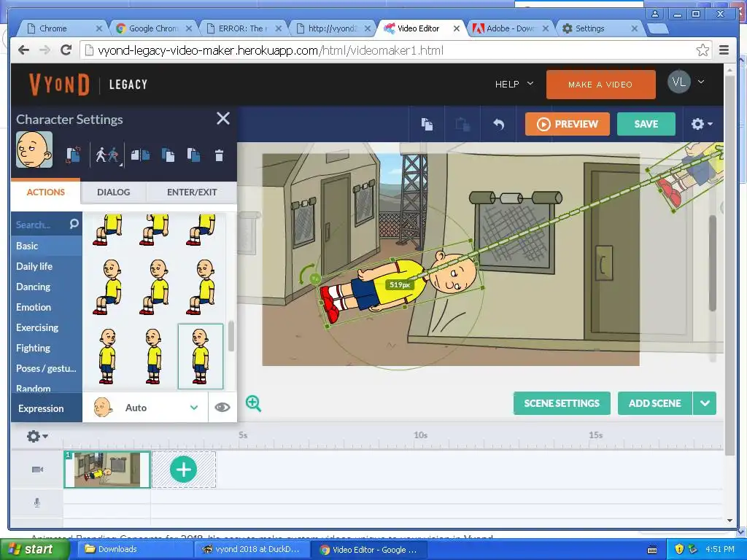Click the plus button to add a timeline scene
The width and height of the screenshot is (747, 560).
point(183,470)
